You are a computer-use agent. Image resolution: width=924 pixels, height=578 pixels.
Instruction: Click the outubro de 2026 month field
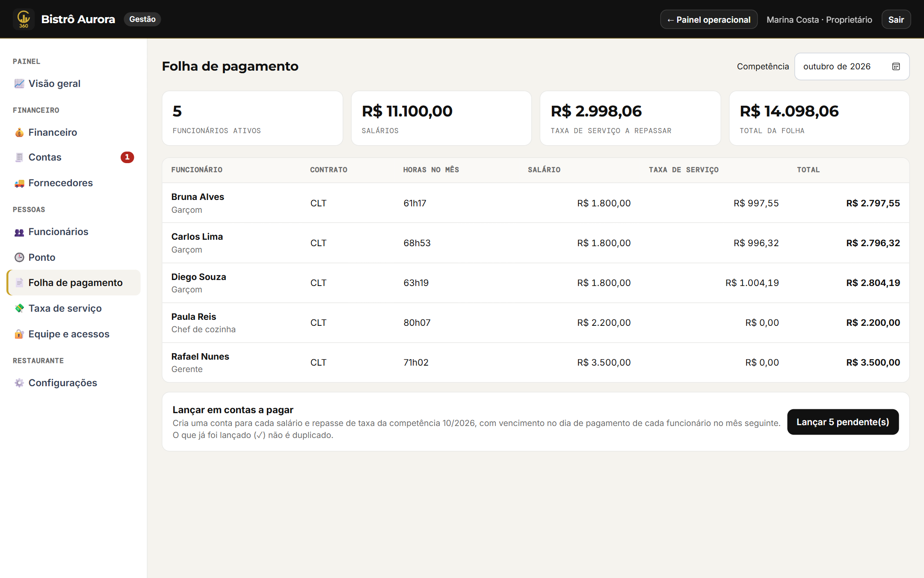tap(851, 66)
